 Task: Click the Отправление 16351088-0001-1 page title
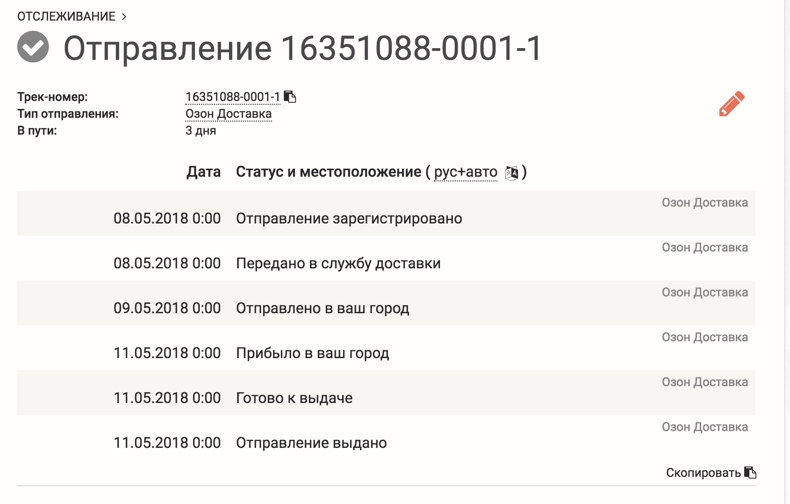point(302,48)
